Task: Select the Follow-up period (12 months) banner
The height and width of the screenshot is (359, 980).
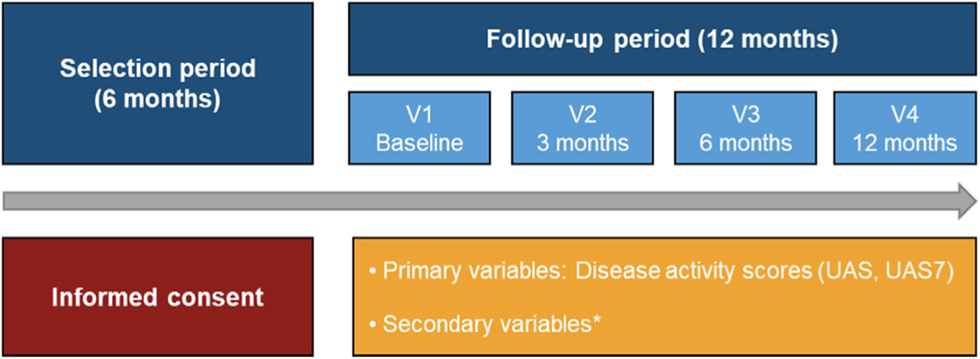Action: pyautogui.click(x=662, y=39)
